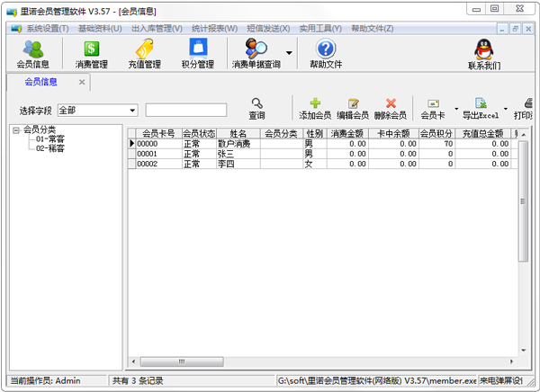The image size is (540, 392).
Task: Click the search text input field
Action: [186, 110]
